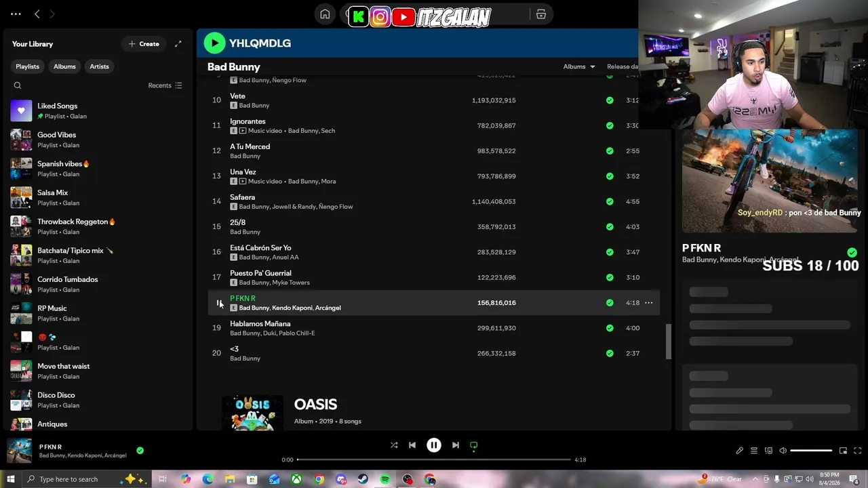Adjust the volume slider
The image size is (868, 488).
point(811,451)
